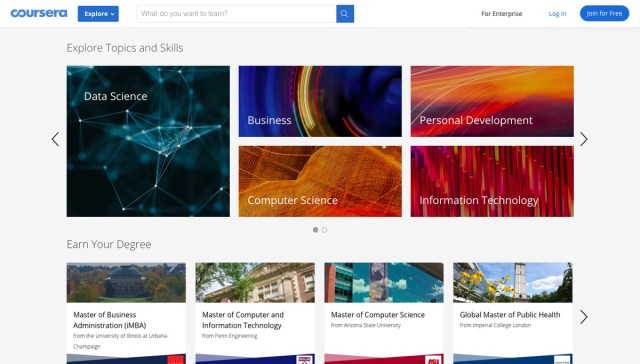This screenshot has width=640, height=364.
Task: Click the Arizona State University card photo
Action: point(384,282)
